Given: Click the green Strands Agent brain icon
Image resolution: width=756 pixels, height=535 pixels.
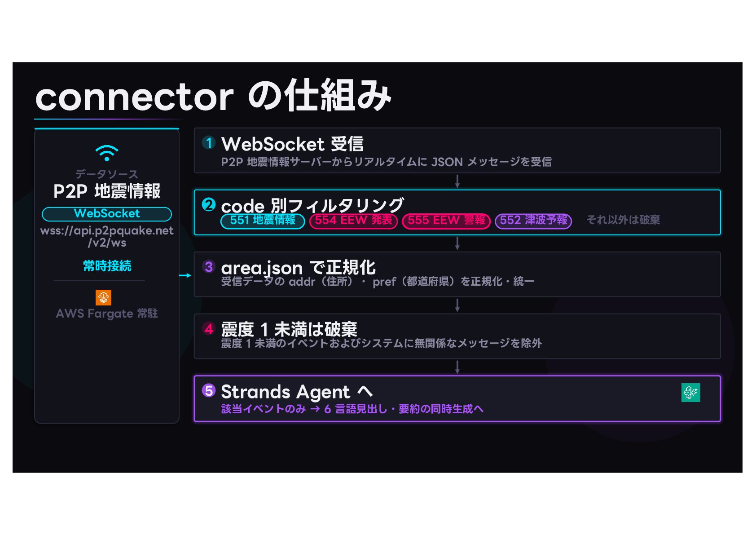Looking at the screenshot, I should (690, 393).
